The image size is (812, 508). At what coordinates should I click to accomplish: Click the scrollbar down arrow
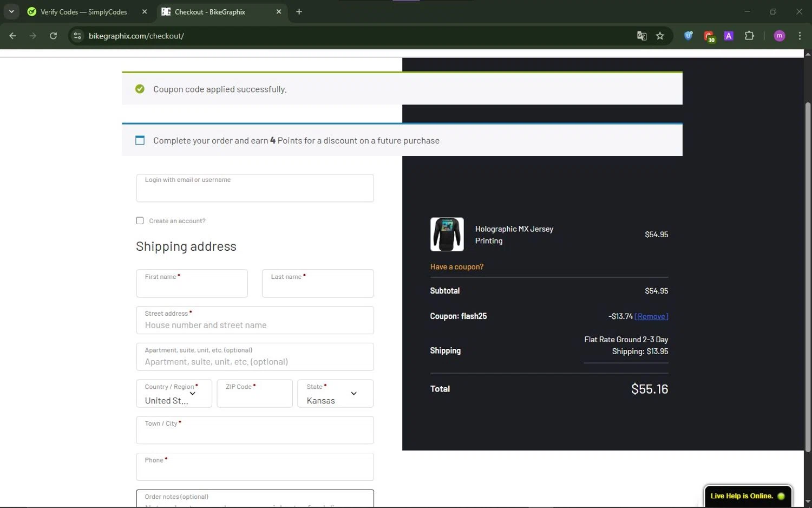[808, 502]
